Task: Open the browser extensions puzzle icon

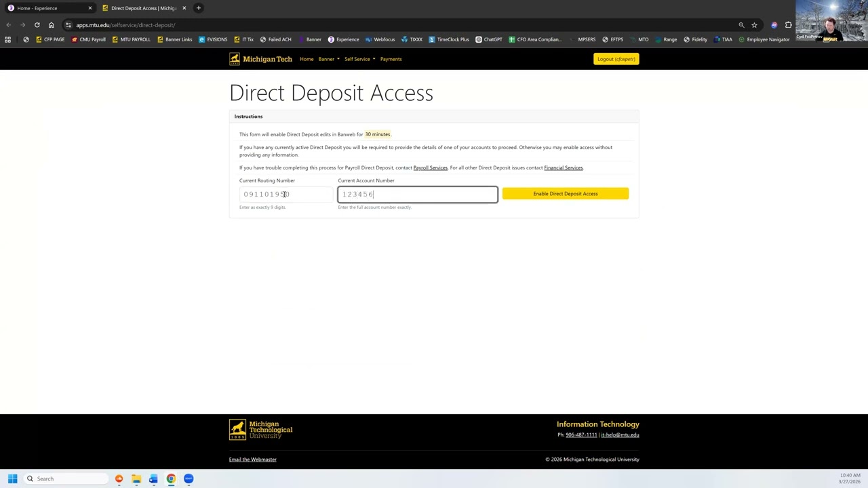Action: [x=788, y=25]
